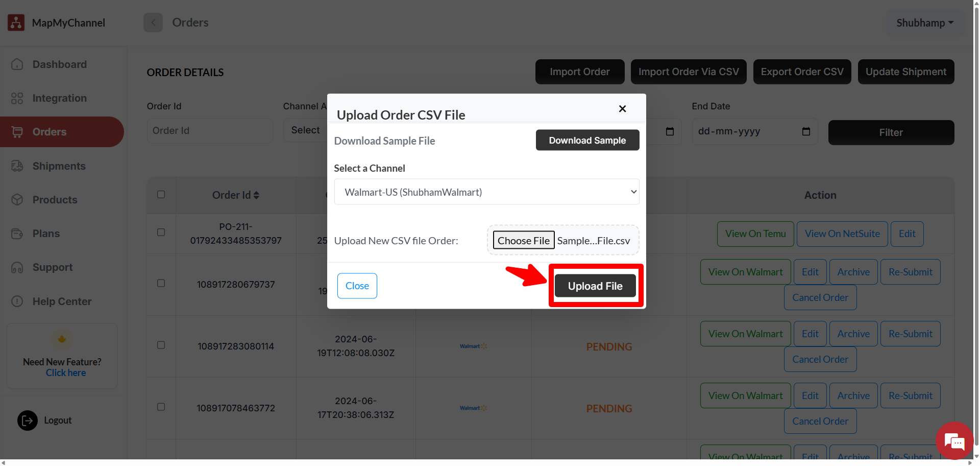Click the Dashboard home icon in sidebar
Screen dimensions: 980x466
click(x=17, y=64)
